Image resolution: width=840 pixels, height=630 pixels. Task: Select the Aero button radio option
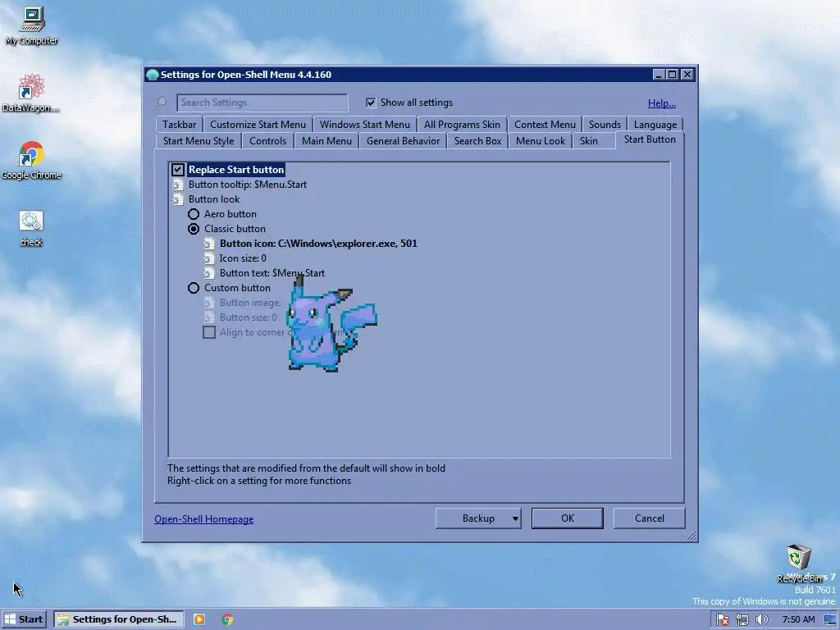click(x=194, y=214)
